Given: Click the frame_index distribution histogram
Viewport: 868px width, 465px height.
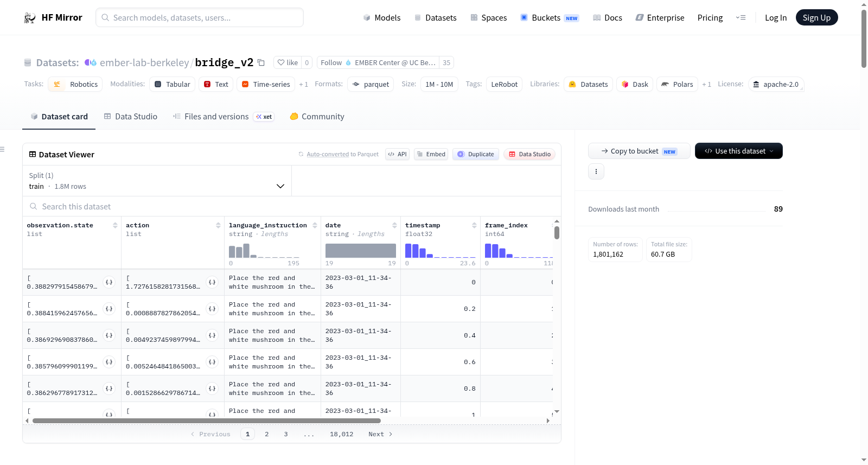Looking at the screenshot, I should pos(519,251).
